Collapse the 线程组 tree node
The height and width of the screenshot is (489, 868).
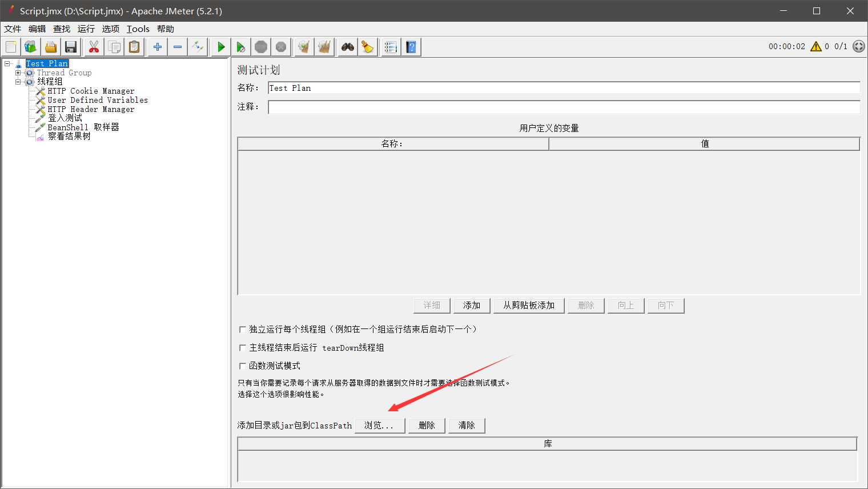tap(18, 82)
